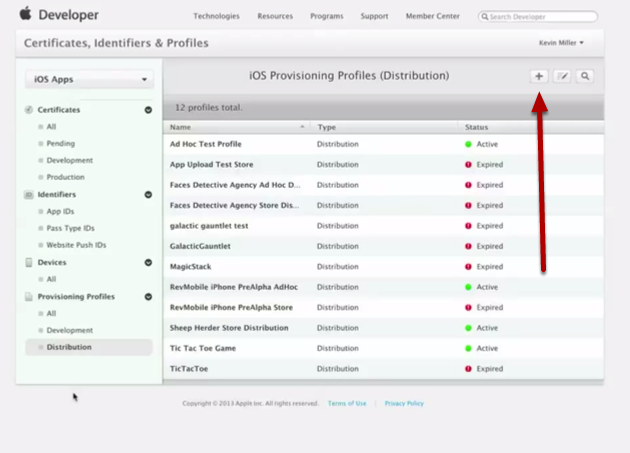Go to Member Center
This screenshot has width=630, height=453.
pyautogui.click(x=432, y=16)
